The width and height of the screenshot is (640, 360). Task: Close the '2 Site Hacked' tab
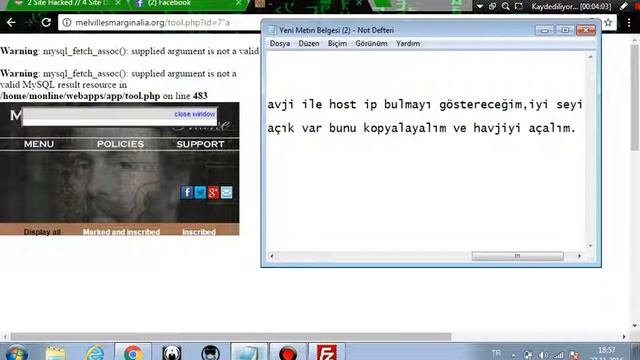(x=118, y=3)
